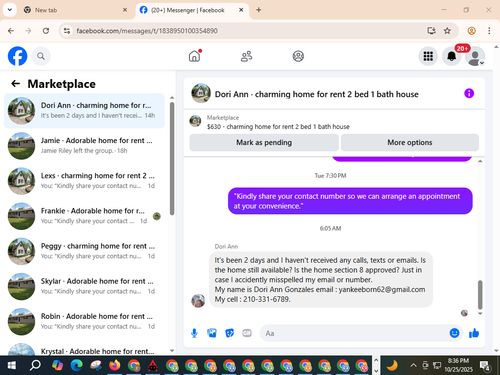Click Mark as pending button
500x375 pixels.
[x=264, y=143]
